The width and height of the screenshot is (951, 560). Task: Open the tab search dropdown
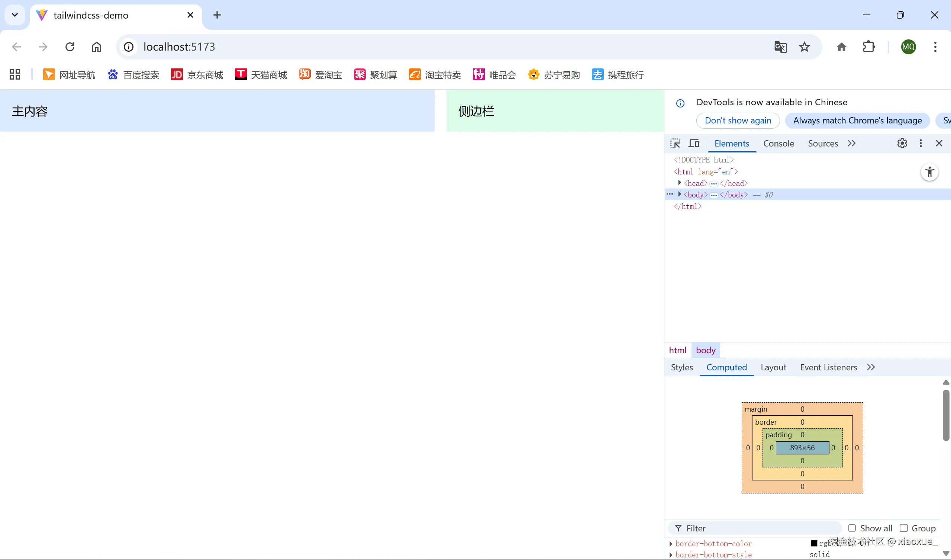(x=14, y=15)
